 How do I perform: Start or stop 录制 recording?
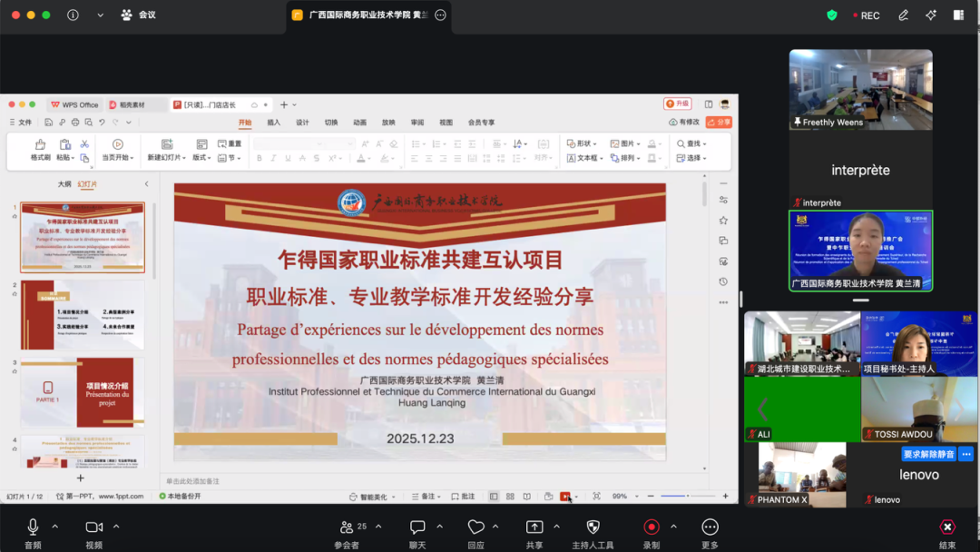651,527
